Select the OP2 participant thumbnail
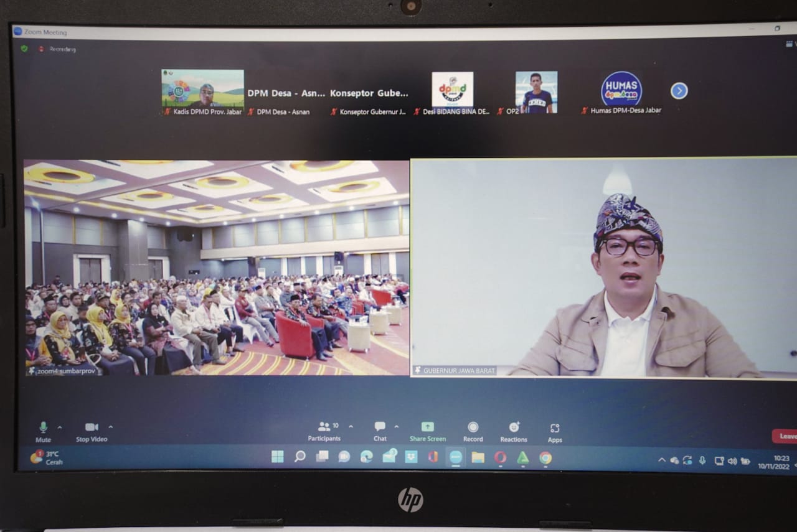This screenshot has width=797, height=532. coord(536,93)
